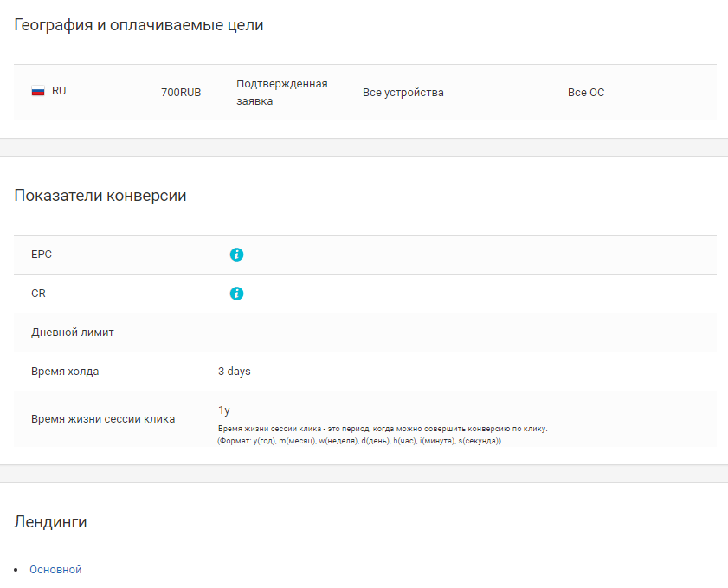Viewport: 728px width, 588px height.
Task: Click the Время холда label
Action: 65,372
